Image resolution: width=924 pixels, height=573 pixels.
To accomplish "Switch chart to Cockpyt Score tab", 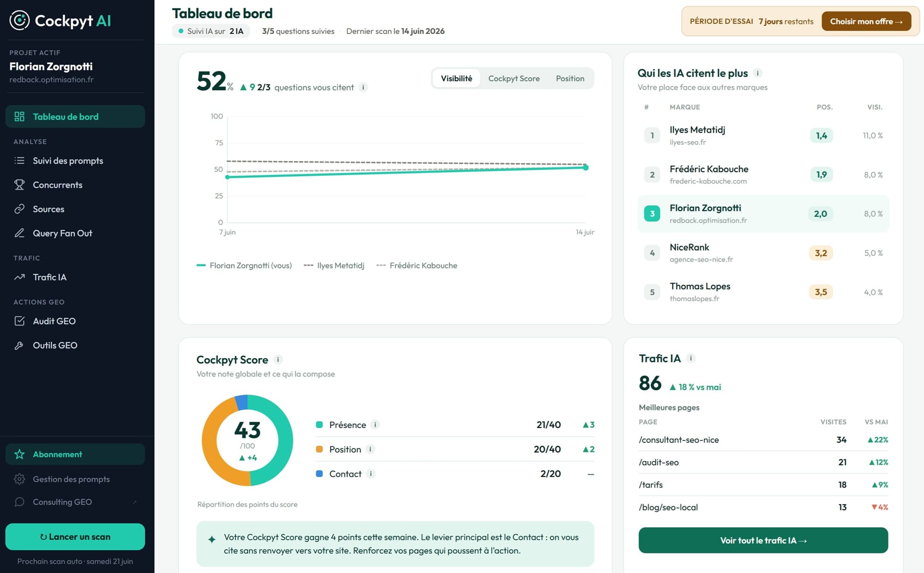I will 514,78.
